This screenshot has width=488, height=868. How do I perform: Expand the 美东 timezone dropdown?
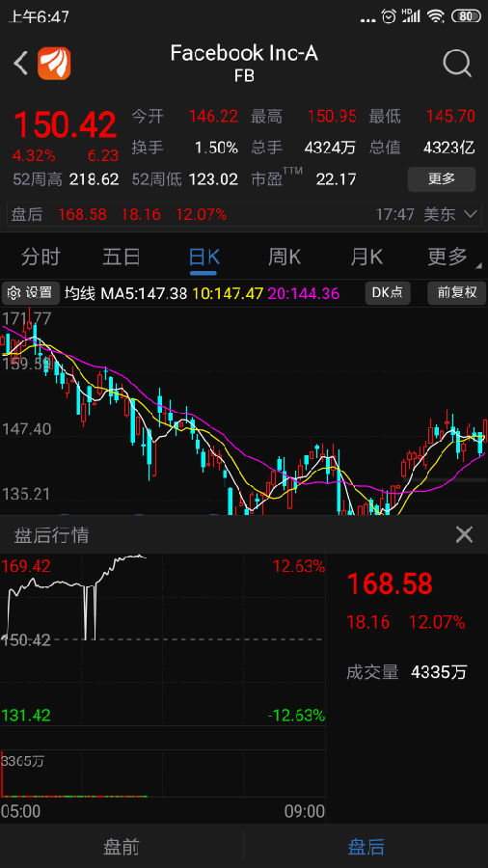click(449, 214)
